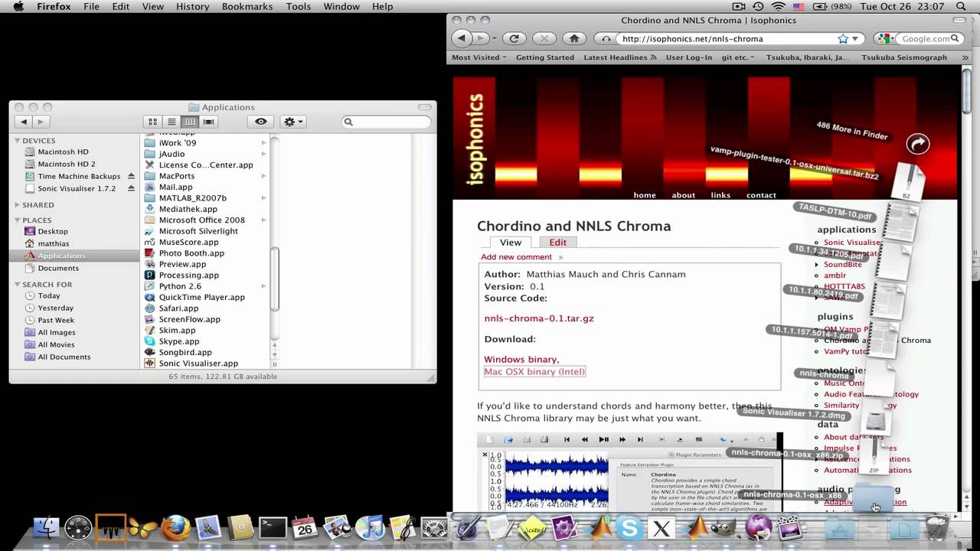Eject Time Machine Backups volume

click(131, 176)
